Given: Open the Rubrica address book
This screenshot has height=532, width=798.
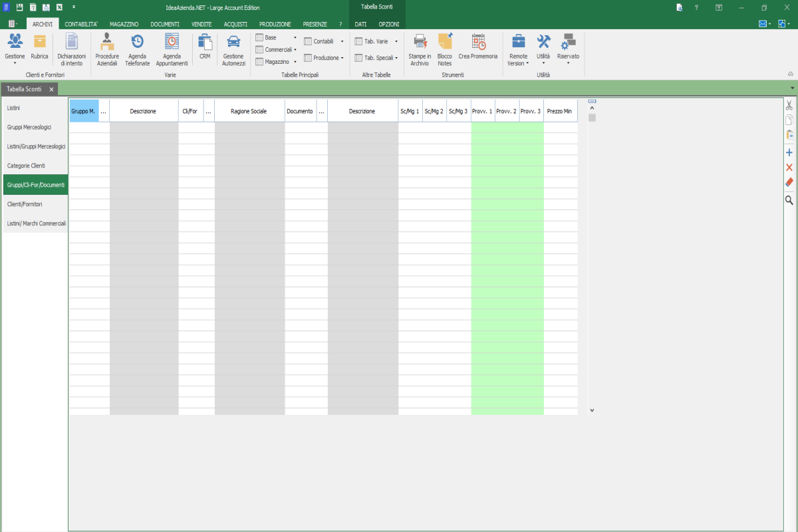Looking at the screenshot, I should click(x=40, y=47).
